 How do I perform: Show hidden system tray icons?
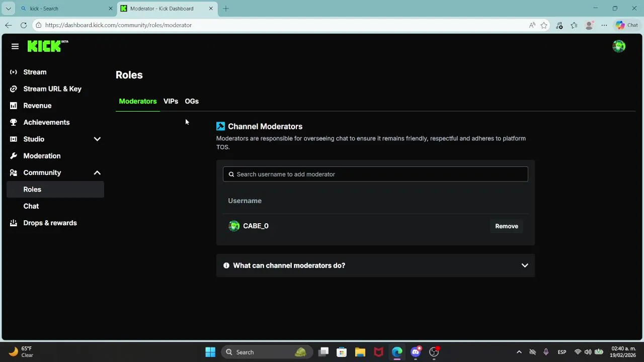(x=519, y=352)
